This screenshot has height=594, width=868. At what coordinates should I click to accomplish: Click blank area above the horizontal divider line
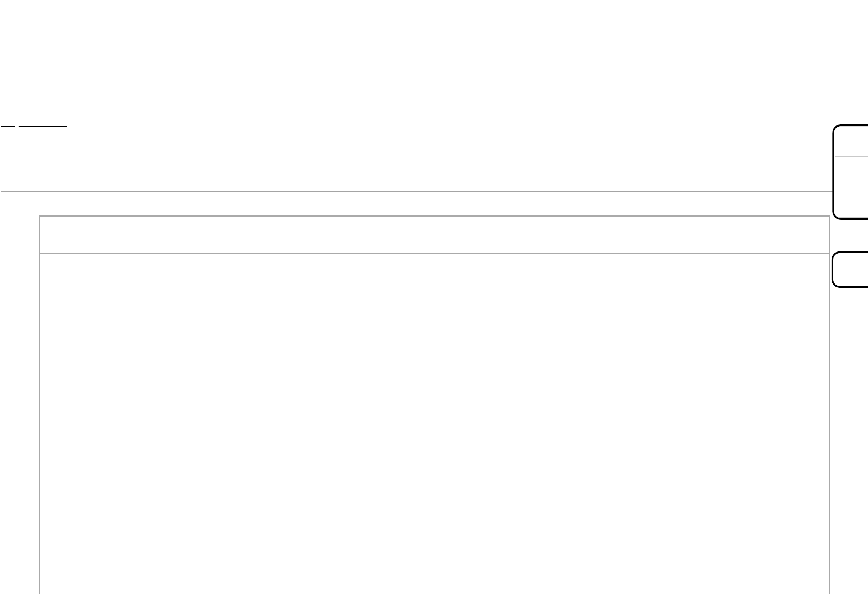click(414, 160)
